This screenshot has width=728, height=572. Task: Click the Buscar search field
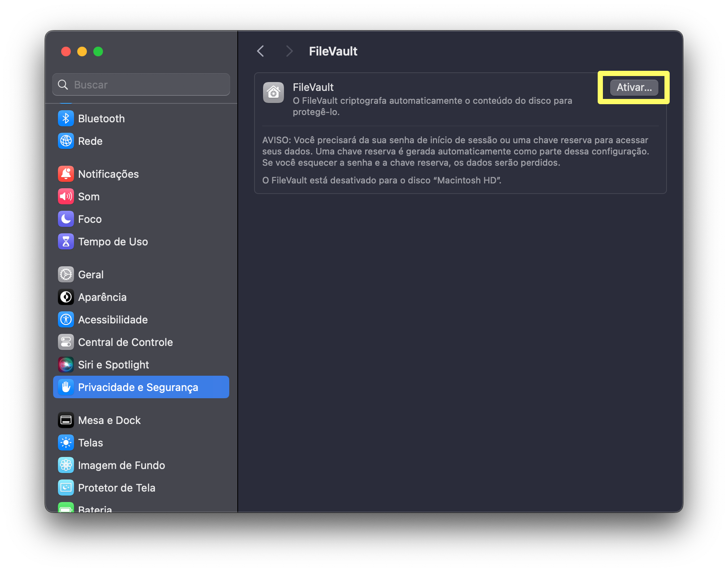pyautogui.click(x=140, y=84)
